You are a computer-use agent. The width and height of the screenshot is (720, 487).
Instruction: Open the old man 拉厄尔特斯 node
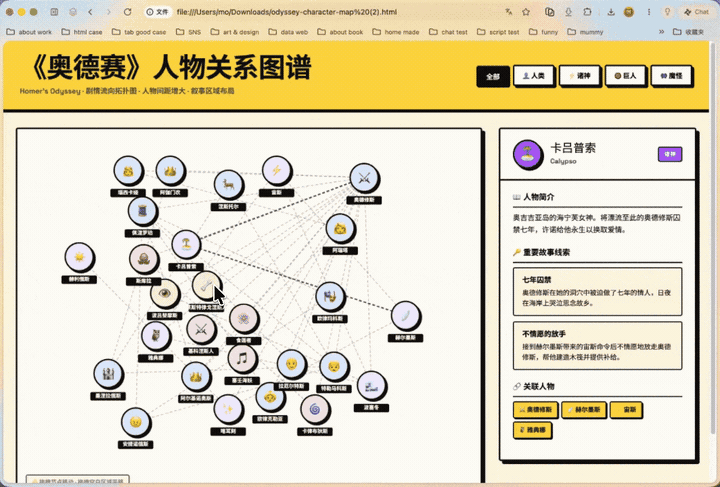click(x=291, y=364)
